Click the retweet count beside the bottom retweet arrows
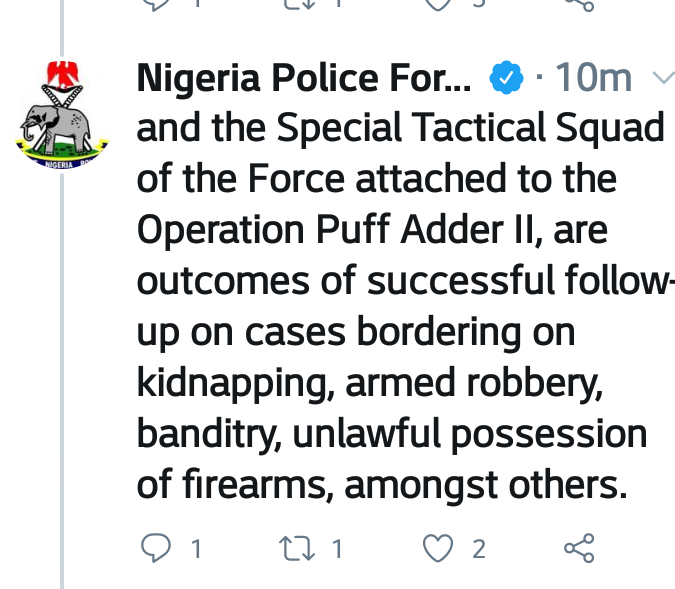This screenshot has width=675, height=589. (338, 549)
